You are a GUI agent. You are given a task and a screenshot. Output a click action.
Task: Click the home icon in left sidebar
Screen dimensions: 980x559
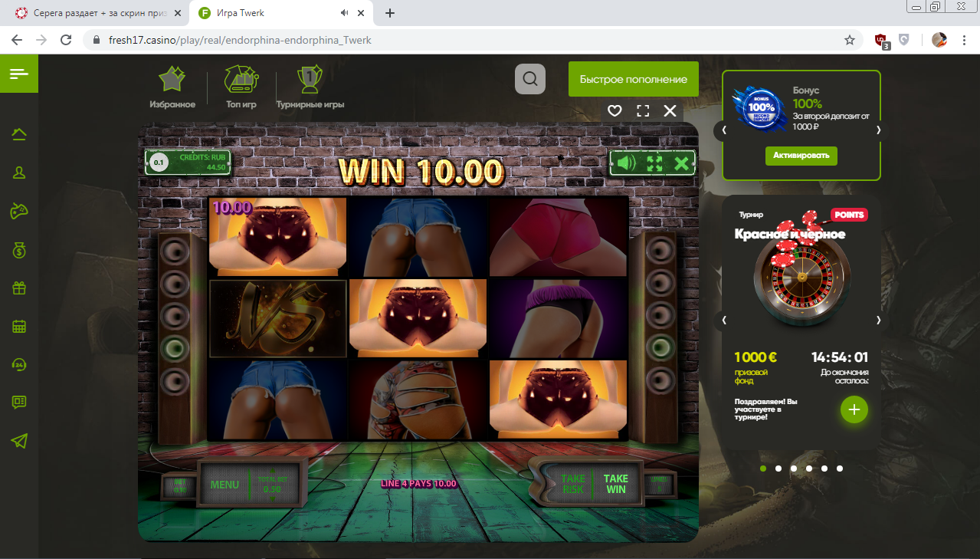pyautogui.click(x=19, y=134)
